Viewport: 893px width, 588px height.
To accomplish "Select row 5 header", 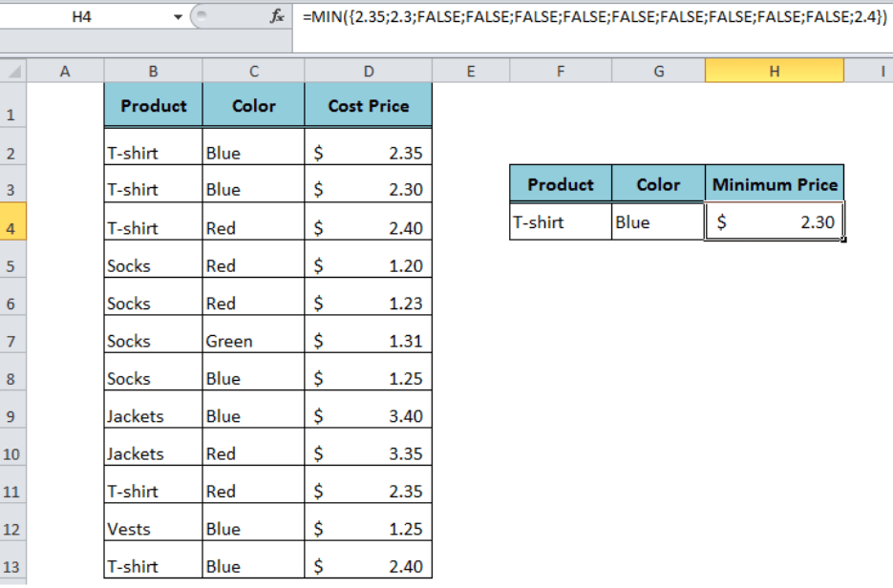I will coord(12,259).
